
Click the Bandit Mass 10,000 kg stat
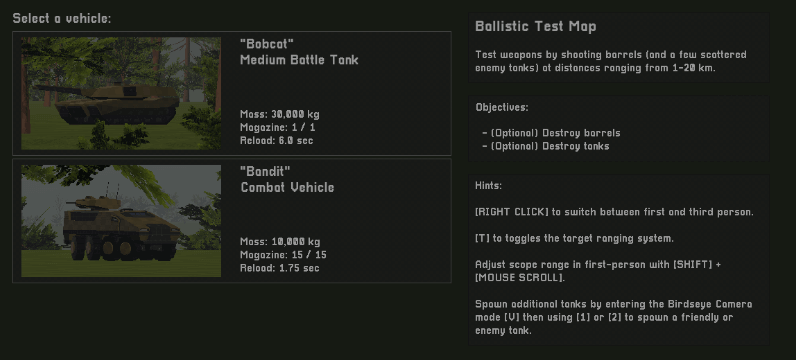(280, 242)
